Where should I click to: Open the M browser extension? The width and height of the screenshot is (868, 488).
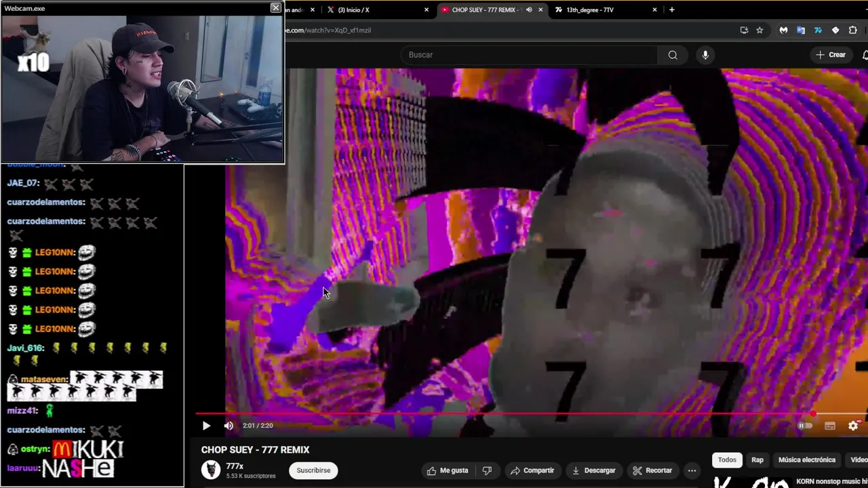pos(783,30)
